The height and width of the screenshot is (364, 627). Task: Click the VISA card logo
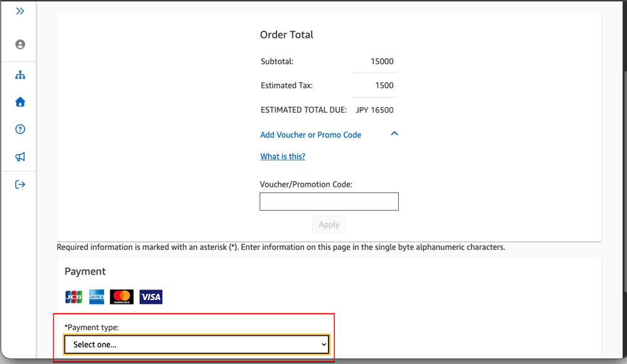(x=150, y=297)
